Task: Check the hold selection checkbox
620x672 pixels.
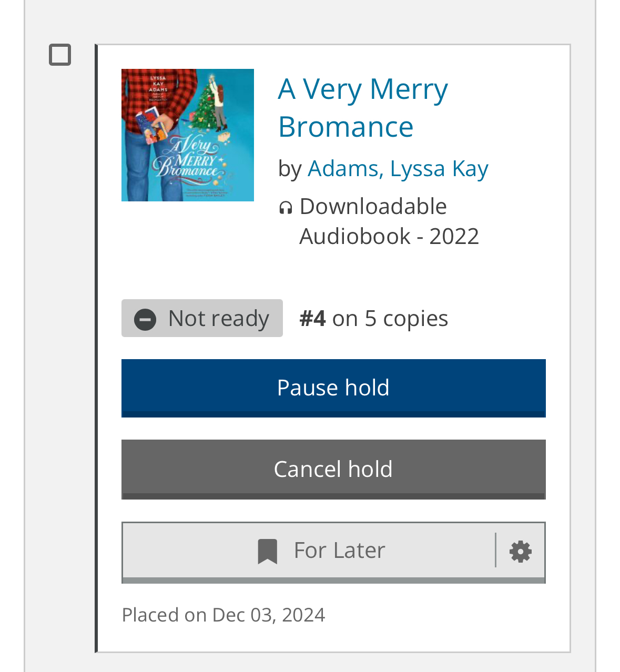Action: [x=60, y=55]
